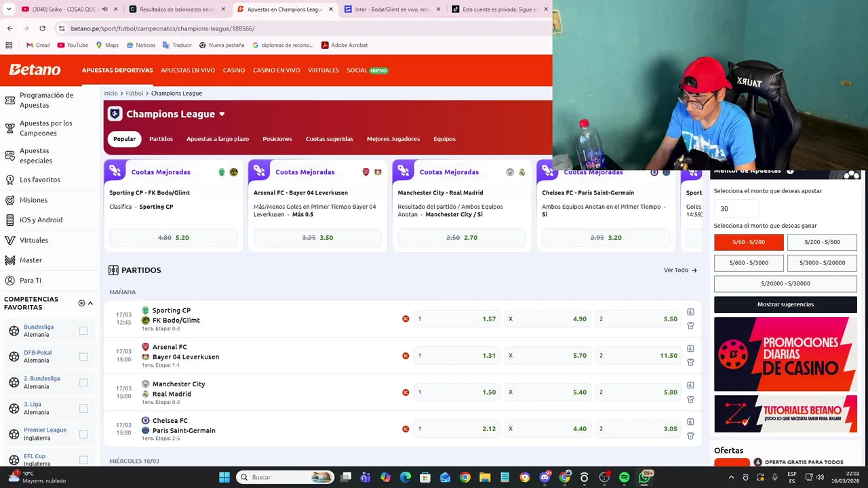The image size is (868, 488).
Task: Click add icon beside Competencias Favoritas
Action: [x=81, y=303]
